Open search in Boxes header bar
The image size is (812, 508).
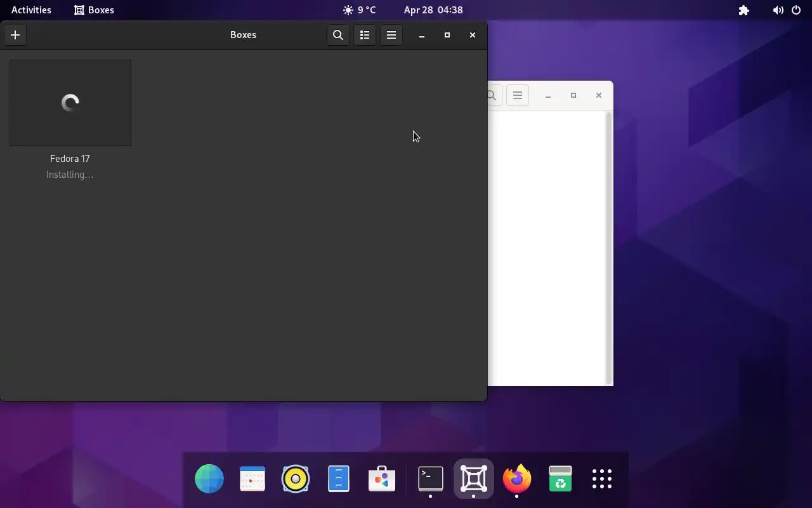click(x=338, y=35)
